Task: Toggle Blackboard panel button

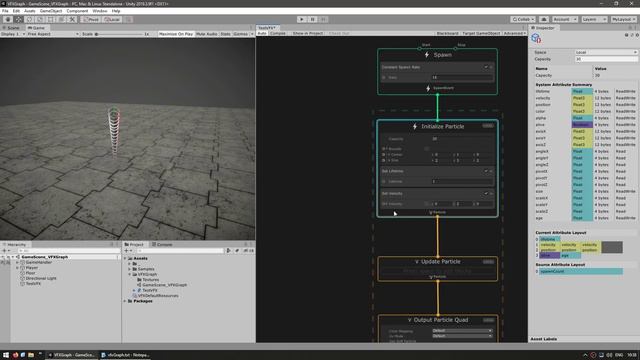Action: 447,33
